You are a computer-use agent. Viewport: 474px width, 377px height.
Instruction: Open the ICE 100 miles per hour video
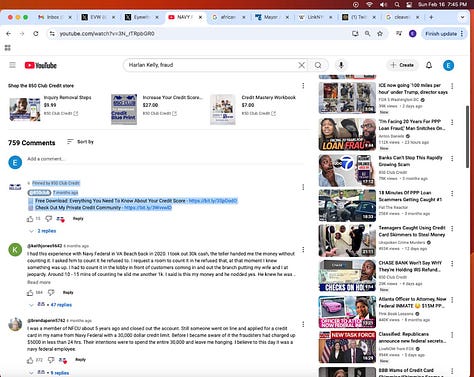coord(347,98)
